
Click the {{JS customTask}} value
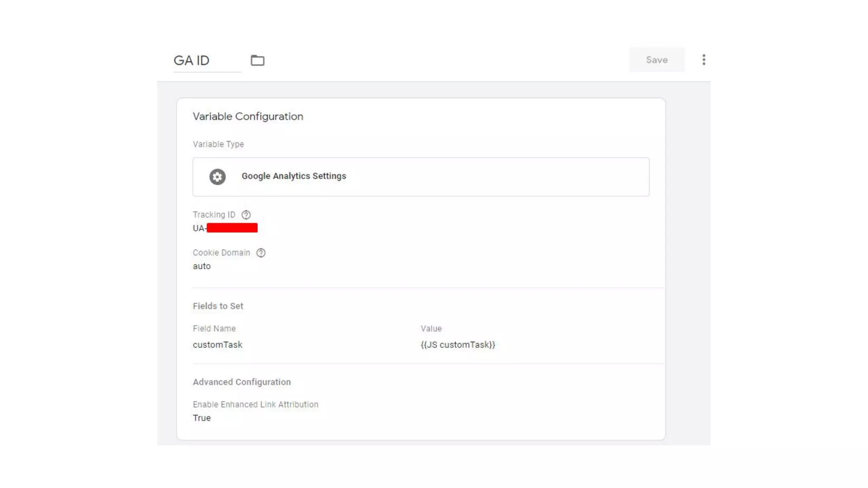(x=458, y=345)
